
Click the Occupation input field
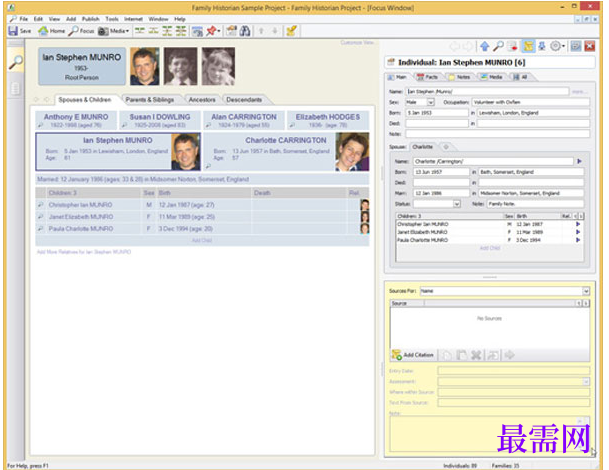click(531, 102)
